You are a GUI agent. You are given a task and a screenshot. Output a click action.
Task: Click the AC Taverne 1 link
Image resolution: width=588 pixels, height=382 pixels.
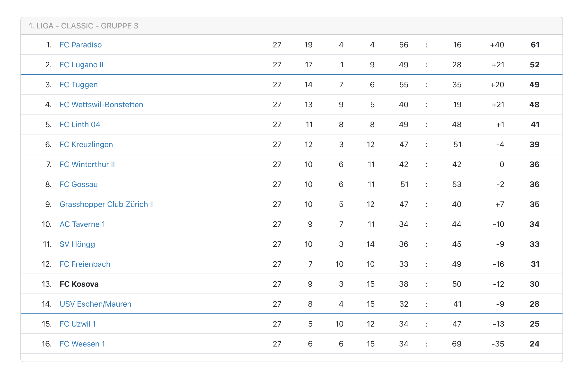point(82,224)
